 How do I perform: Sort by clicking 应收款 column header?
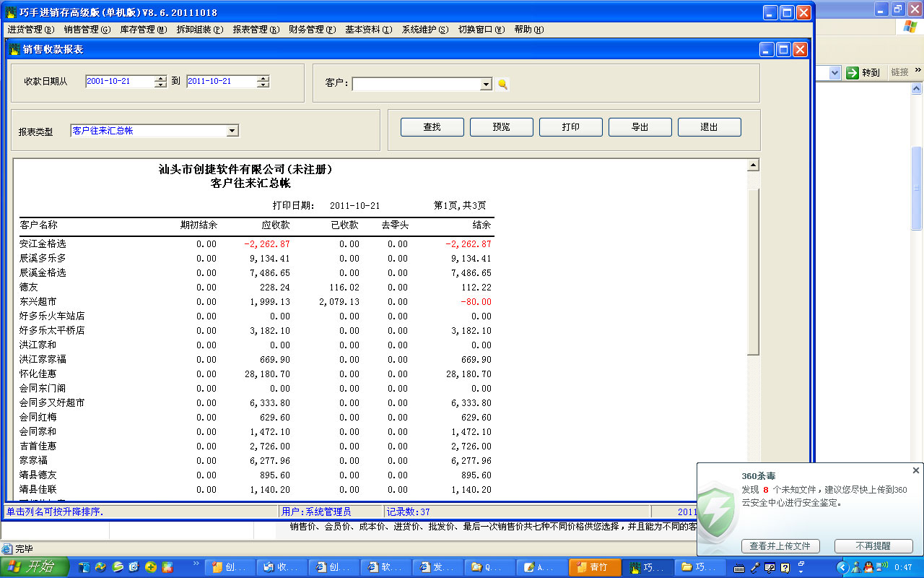(275, 225)
